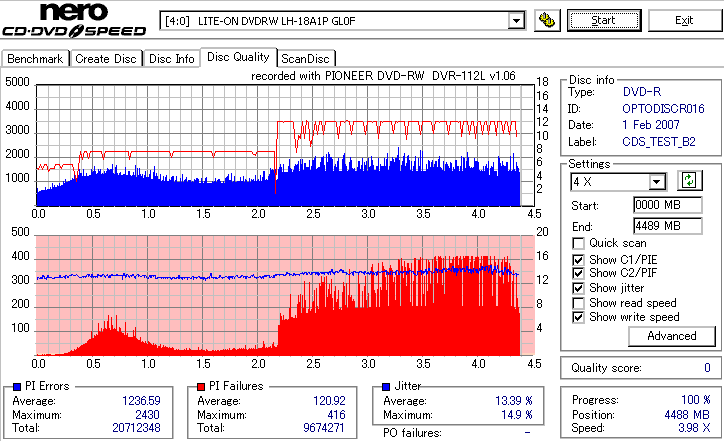Image resolution: width=724 pixels, height=441 pixels.
Task: Go to the Disc Info tab
Action: 172,59
